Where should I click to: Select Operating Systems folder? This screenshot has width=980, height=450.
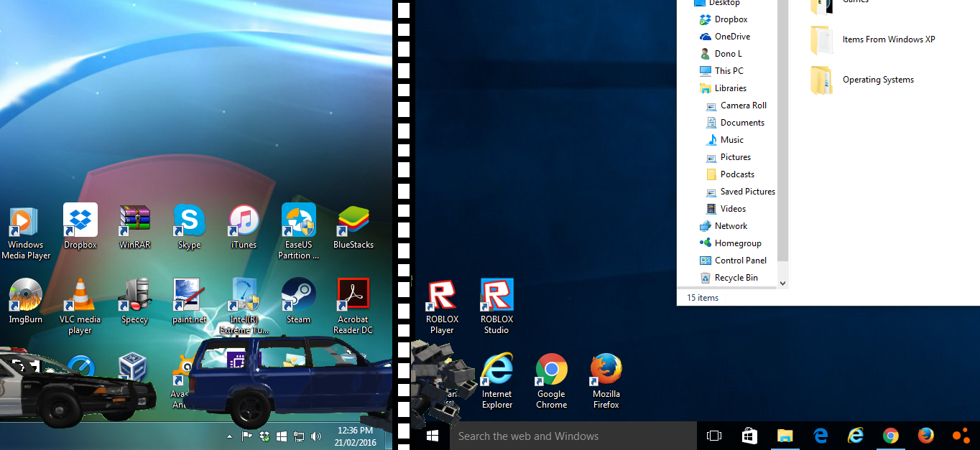coord(862,80)
